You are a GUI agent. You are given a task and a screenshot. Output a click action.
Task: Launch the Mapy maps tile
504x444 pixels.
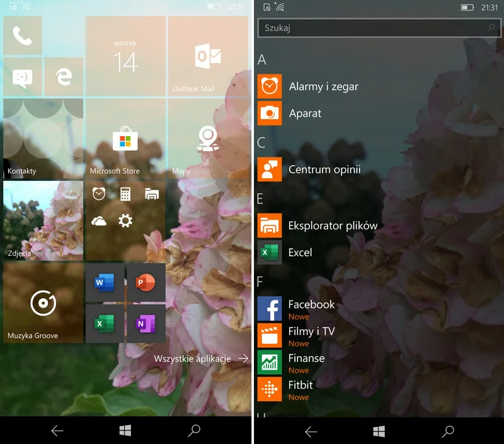pos(208,139)
